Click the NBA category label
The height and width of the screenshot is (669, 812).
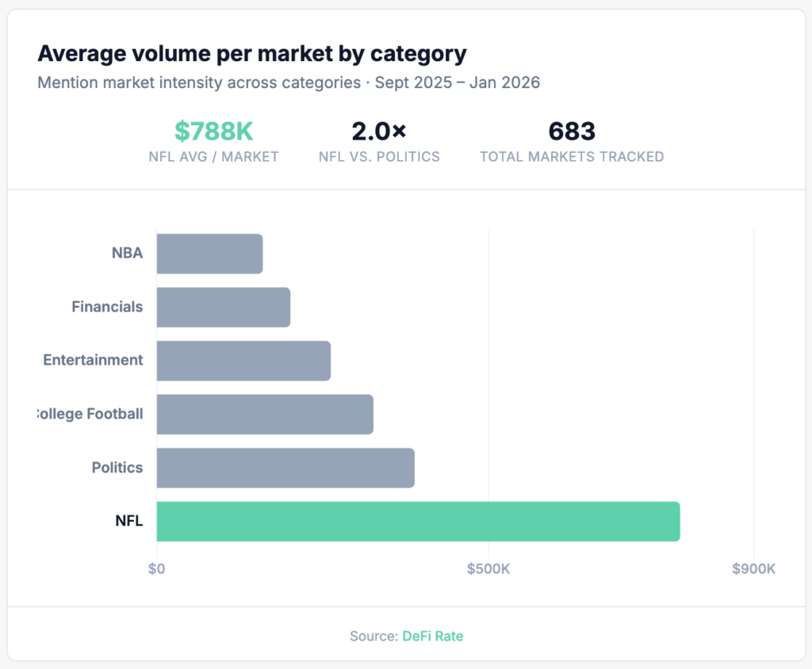(127, 254)
